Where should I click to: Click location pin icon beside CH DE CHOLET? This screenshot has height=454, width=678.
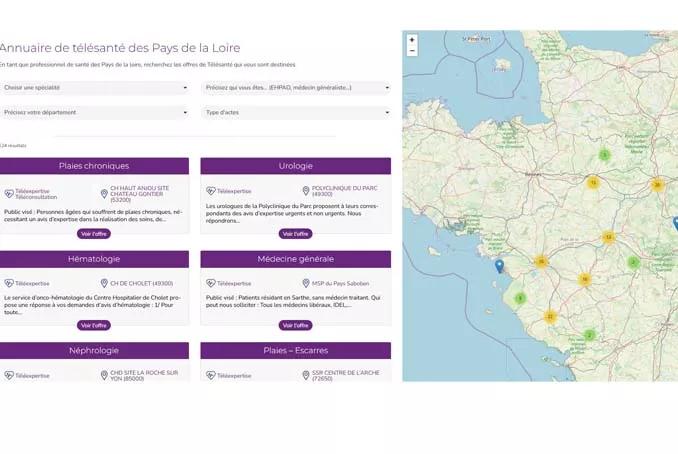point(103,283)
